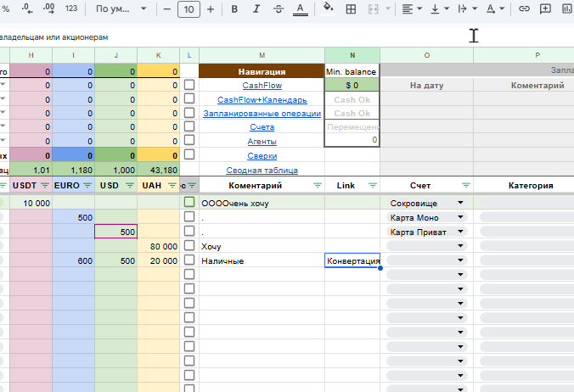Click the insert chart icon
574x392 pixels.
pos(567,8)
